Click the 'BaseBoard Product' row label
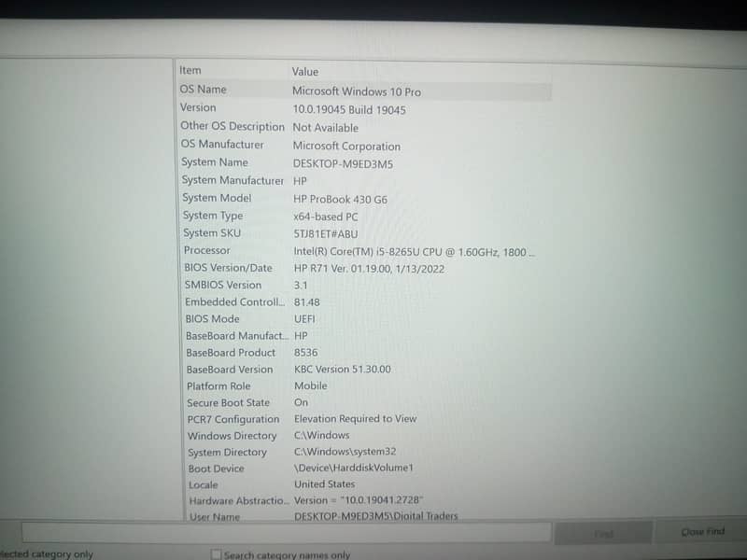This screenshot has height=560, width=747. tap(231, 353)
